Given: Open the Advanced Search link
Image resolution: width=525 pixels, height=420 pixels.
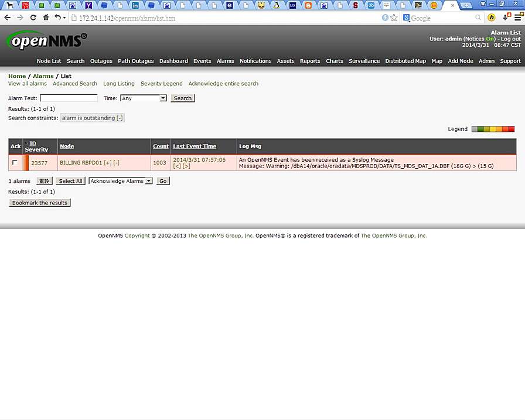Looking at the screenshot, I should point(75,83).
